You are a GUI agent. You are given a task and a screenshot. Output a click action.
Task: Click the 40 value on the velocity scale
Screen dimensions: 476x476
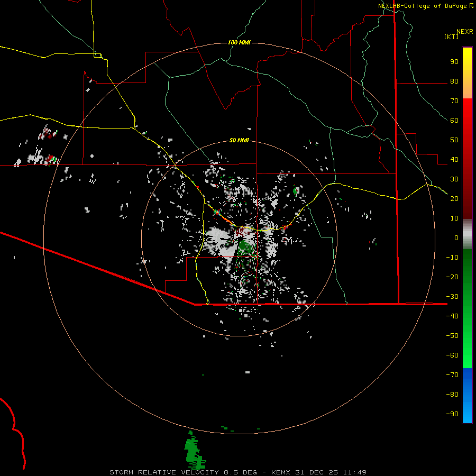454,159
